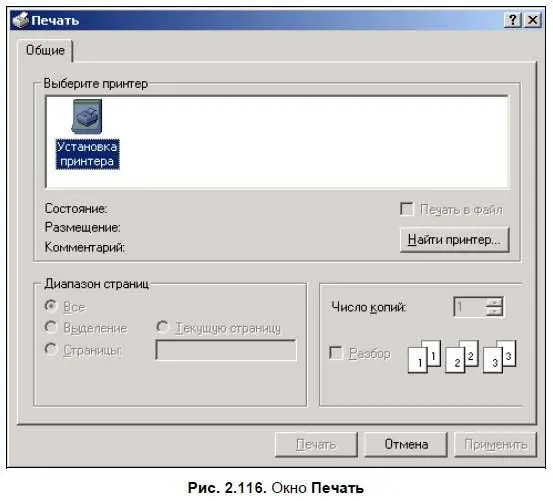Increase Число копий with up arrow
Screen dimensions: 553x501
click(494, 302)
